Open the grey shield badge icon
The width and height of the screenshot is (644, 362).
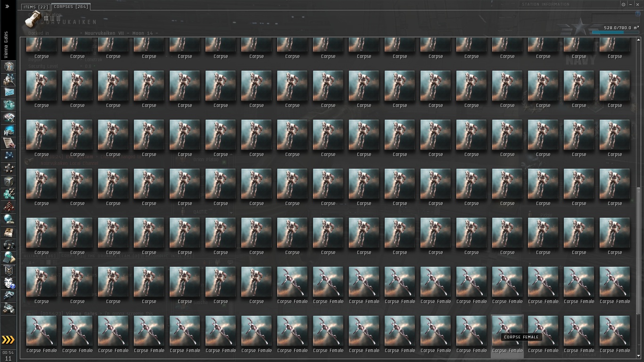(x=9, y=270)
